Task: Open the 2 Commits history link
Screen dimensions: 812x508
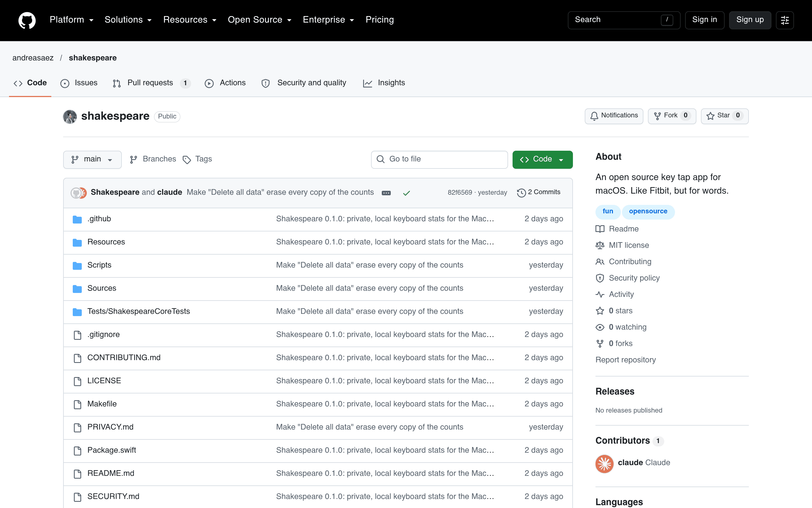Action: (539, 192)
